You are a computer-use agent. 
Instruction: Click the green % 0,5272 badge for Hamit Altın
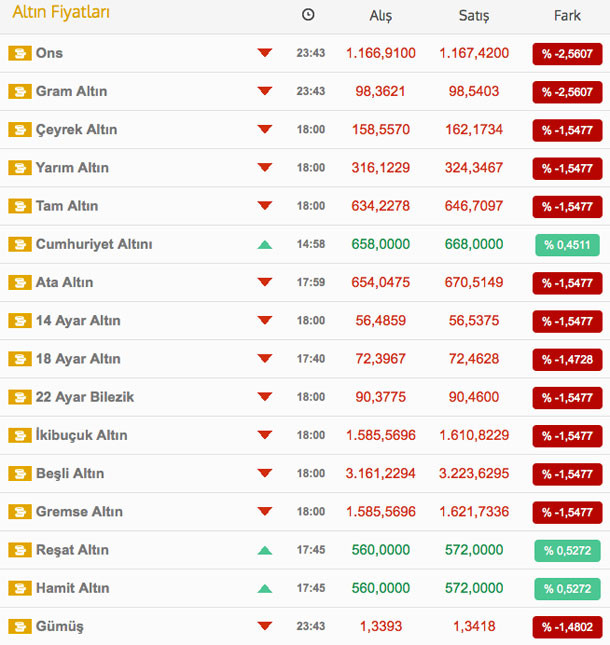click(566, 588)
